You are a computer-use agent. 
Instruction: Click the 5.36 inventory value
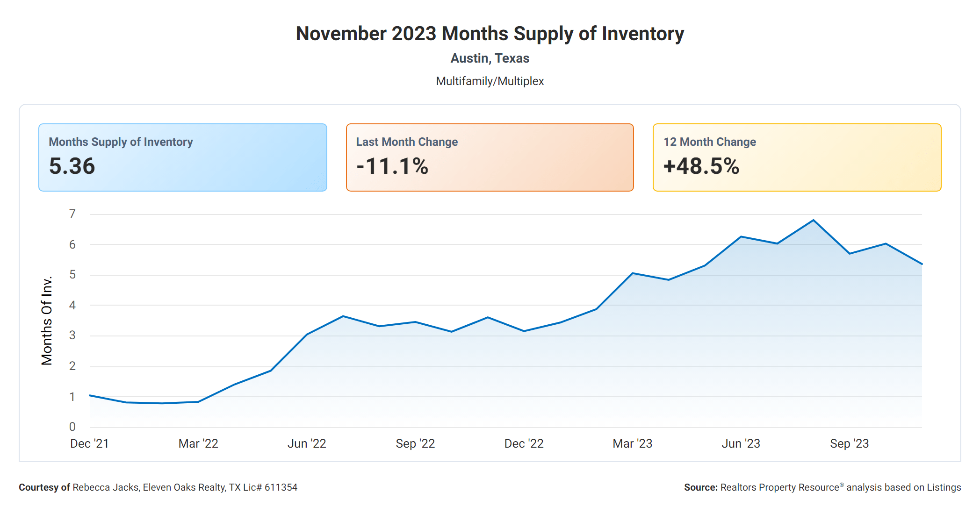tap(72, 166)
